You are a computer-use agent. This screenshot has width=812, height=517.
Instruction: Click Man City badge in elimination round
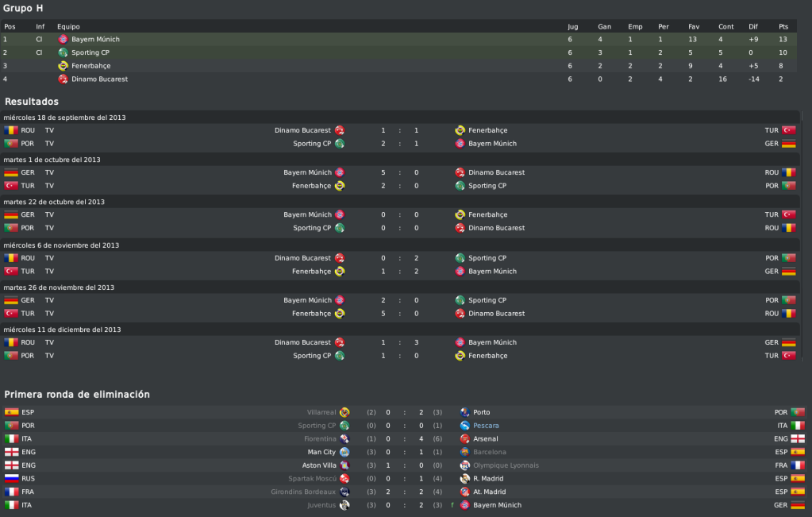pos(344,452)
